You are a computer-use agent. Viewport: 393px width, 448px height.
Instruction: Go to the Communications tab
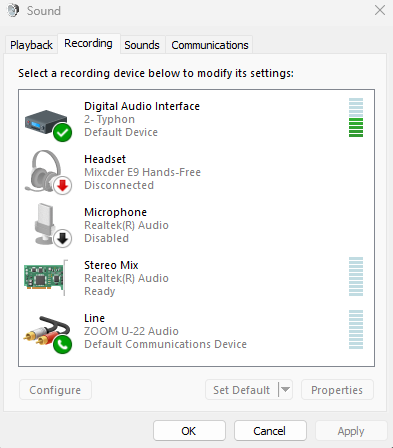(210, 45)
